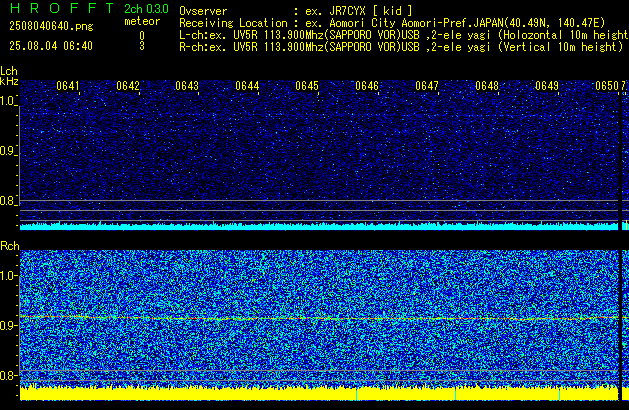Click the Lch channel label
Viewport: 629px width, 410px height.
click(9, 71)
